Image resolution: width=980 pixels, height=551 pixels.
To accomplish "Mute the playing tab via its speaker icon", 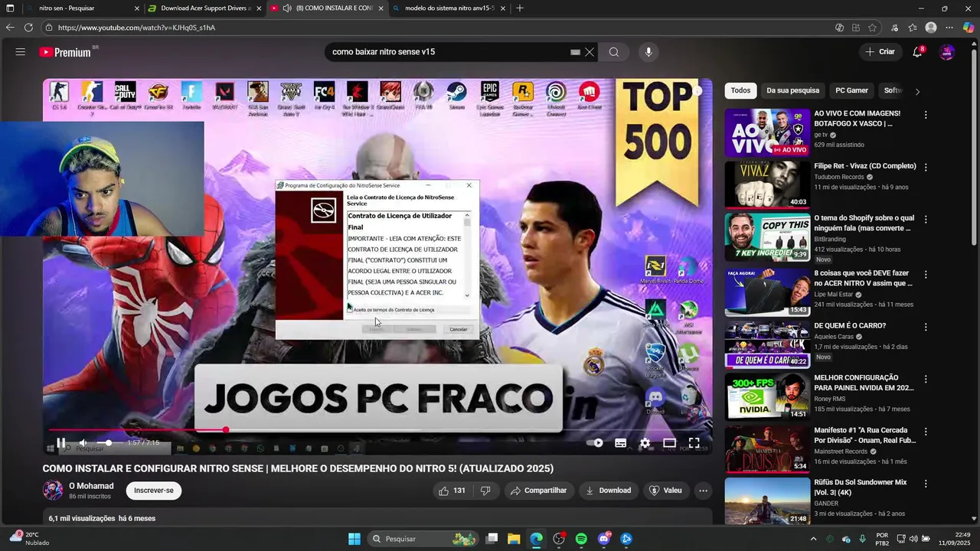I will pyautogui.click(x=287, y=8).
